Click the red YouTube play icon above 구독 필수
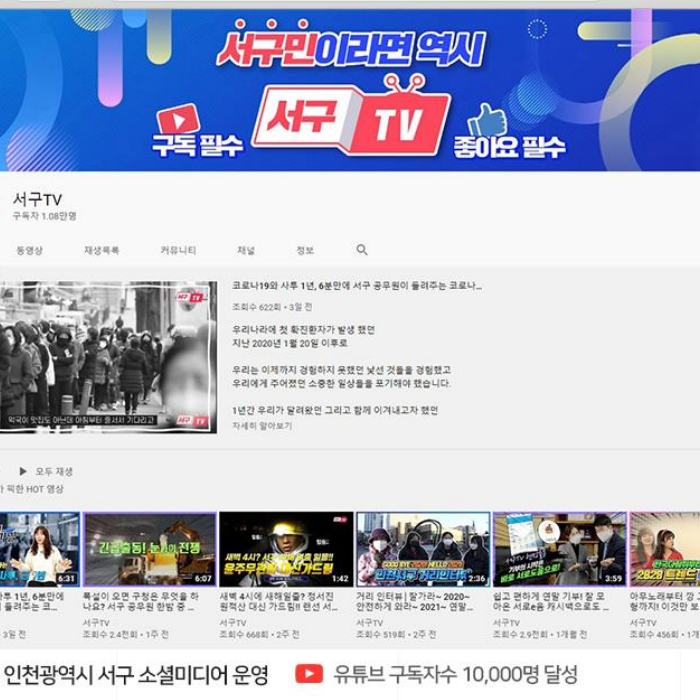 coord(178,122)
